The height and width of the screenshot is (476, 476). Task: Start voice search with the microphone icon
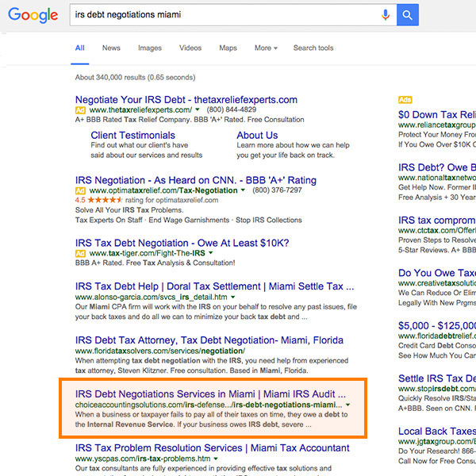(x=386, y=14)
